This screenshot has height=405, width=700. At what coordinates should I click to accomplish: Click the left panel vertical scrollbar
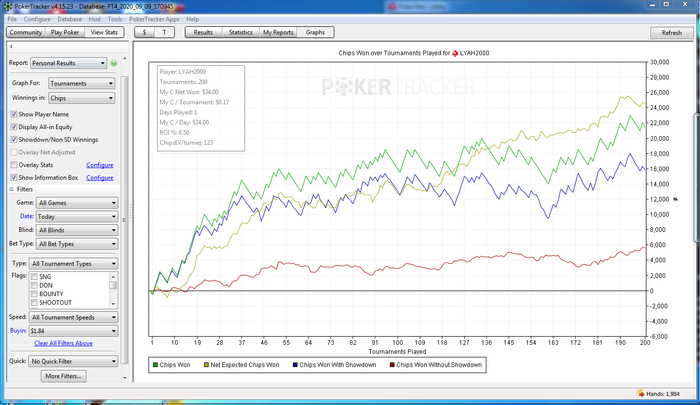pyautogui.click(x=125, y=219)
